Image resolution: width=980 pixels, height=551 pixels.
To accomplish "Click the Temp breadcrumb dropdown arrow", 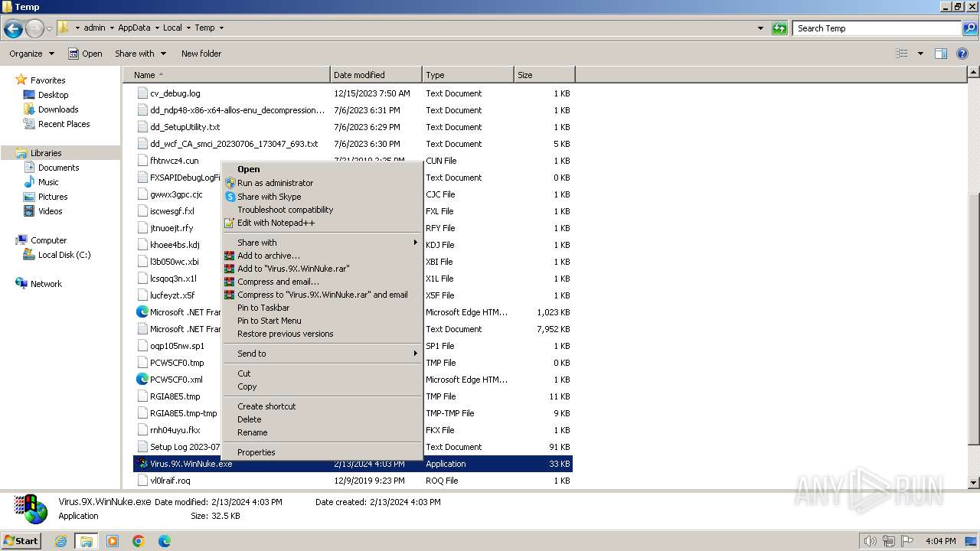I will [221, 28].
